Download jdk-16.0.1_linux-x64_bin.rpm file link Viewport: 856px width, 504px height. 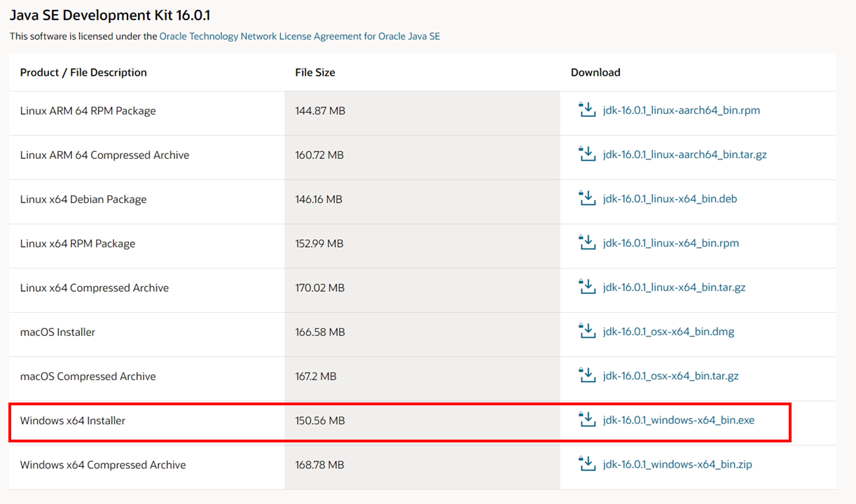[671, 244]
